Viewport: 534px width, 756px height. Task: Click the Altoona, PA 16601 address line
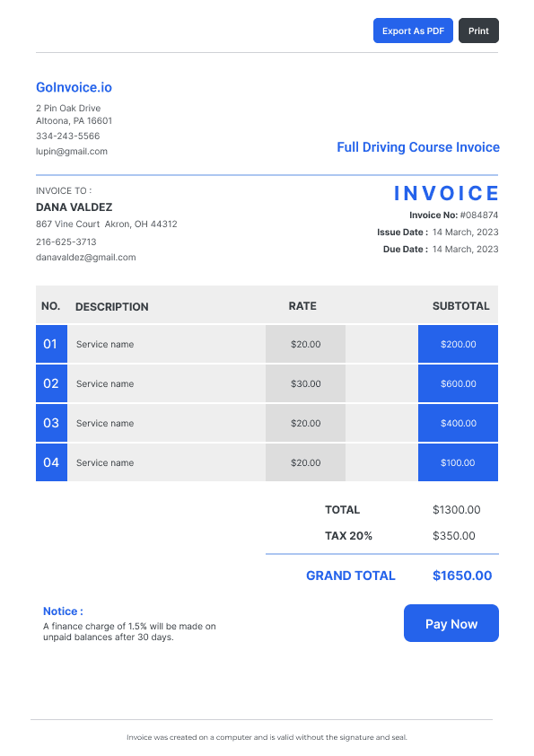pos(74,120)
